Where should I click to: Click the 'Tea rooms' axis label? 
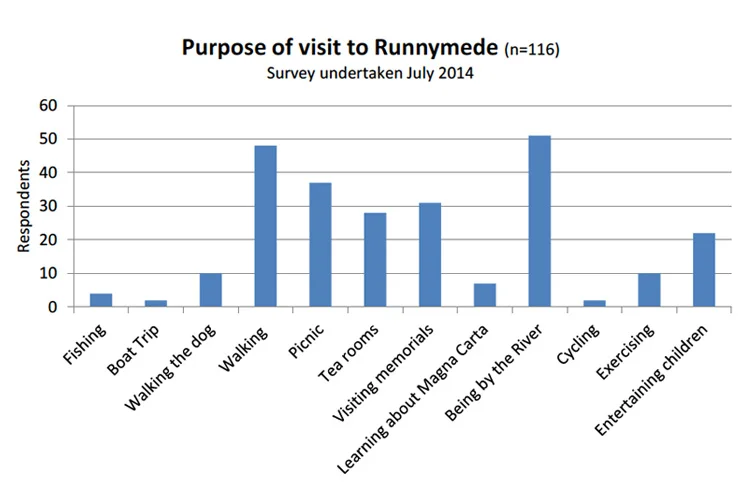pos(348,353)
